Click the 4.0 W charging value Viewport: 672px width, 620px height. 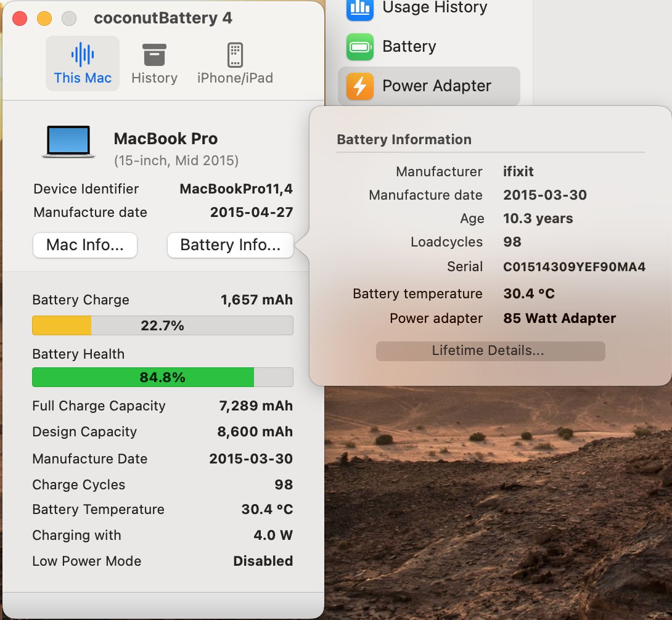point(273,535)
